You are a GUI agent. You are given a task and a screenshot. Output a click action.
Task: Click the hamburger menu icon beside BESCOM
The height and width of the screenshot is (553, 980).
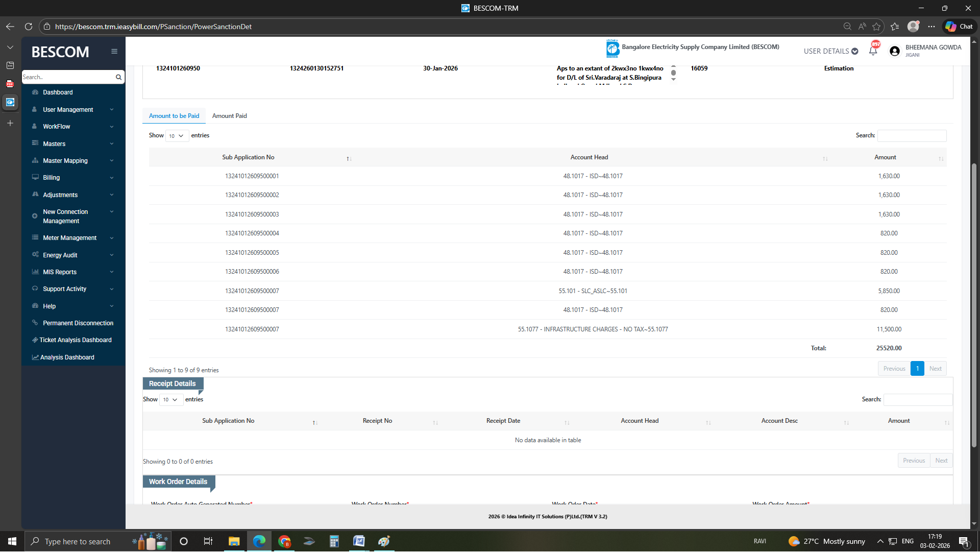click(x=114, y=52)
